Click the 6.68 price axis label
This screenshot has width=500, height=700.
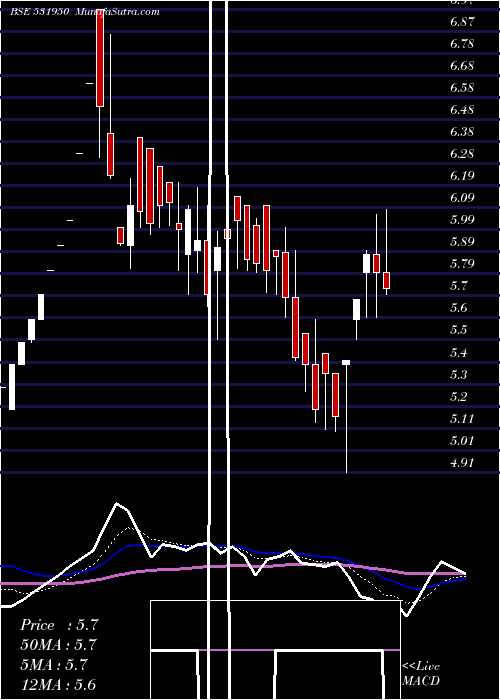point(462,66)
